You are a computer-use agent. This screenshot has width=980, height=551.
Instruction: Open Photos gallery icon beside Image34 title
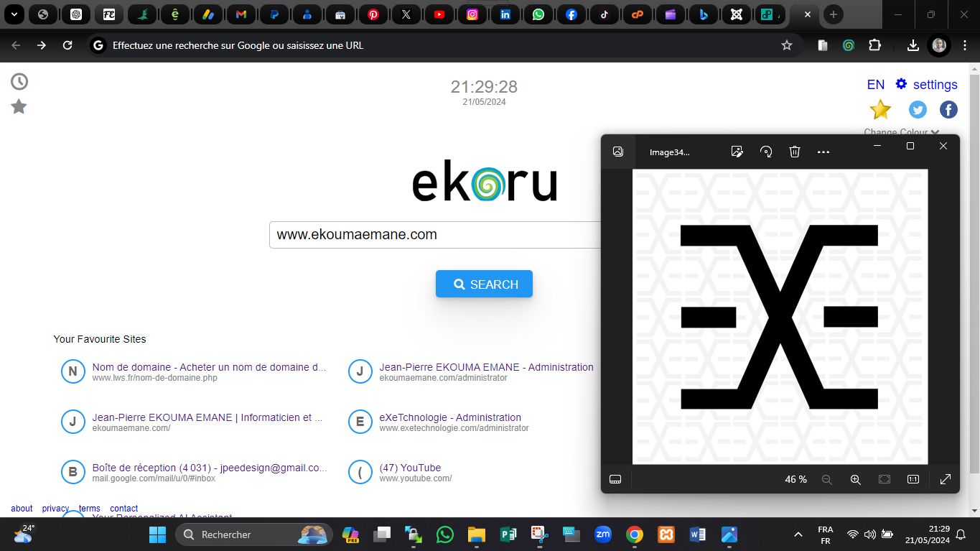618,152
